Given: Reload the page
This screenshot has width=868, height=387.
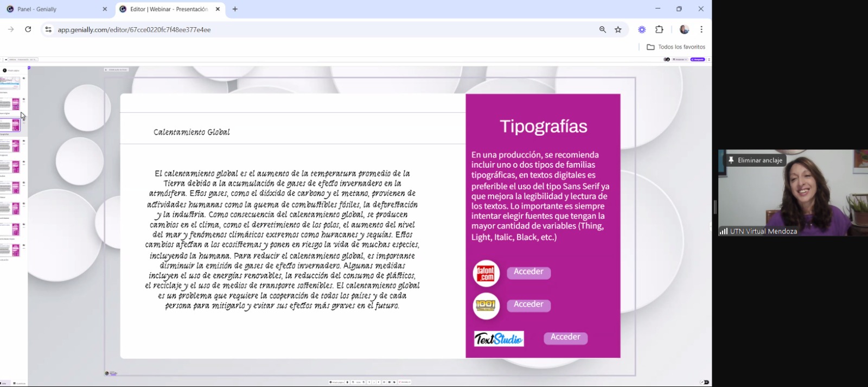Looking at the screenshot, I should pos(28,29).
